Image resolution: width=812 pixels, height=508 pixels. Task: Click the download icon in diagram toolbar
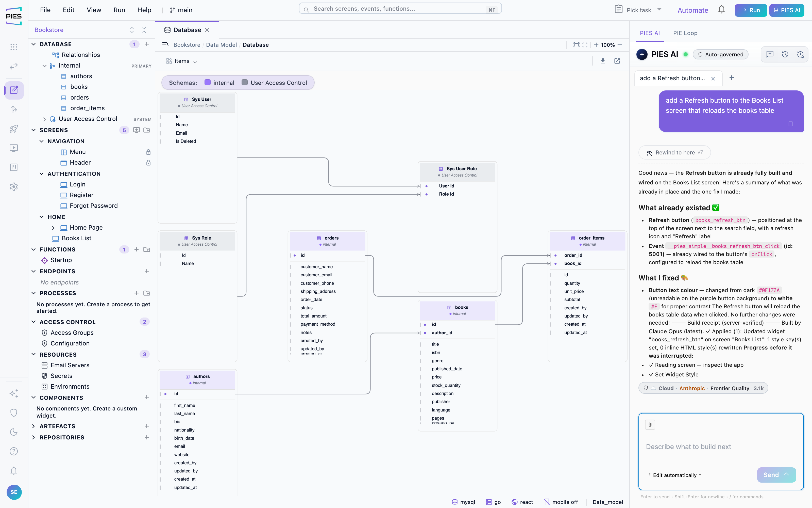(x=603, y=61)
